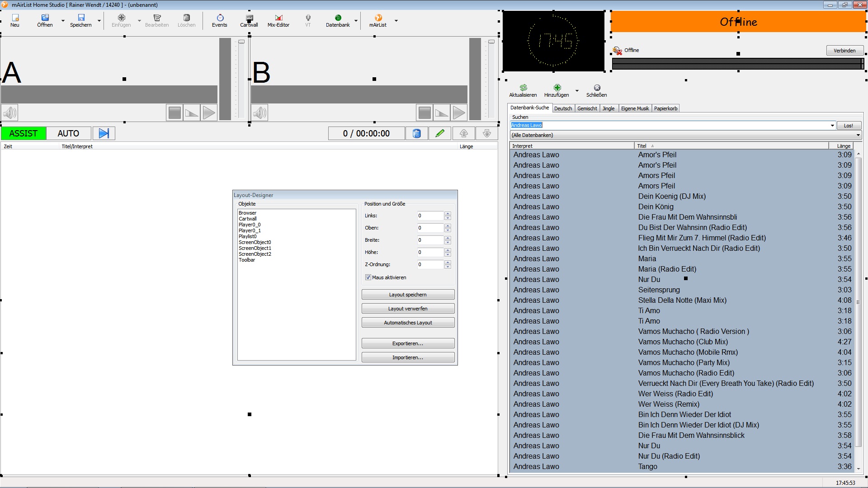
Task: Expand the Speichern dropdown arrow
Action: click(99, 21)
